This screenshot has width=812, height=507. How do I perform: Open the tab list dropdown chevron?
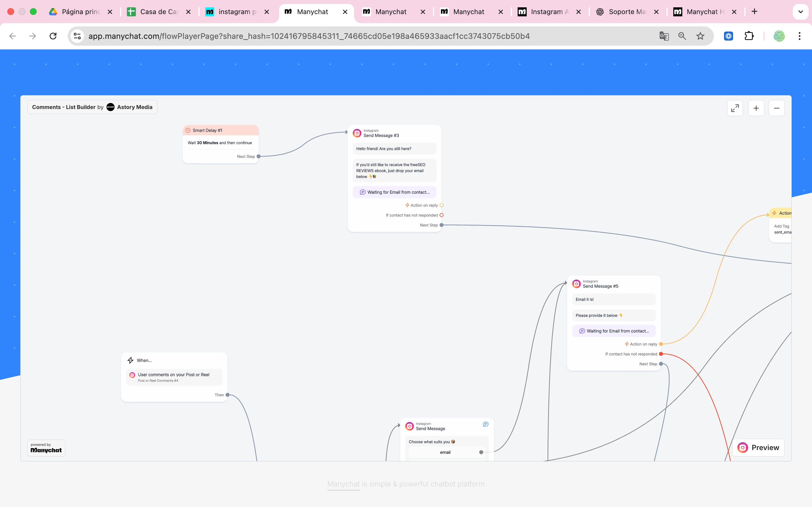(800, 12)
